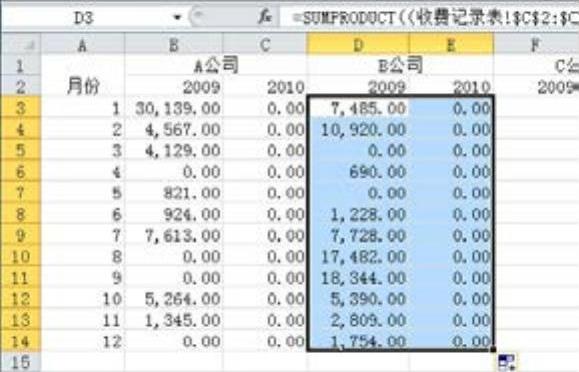Select column A header
The image size is (579, 372).
[x=83, y=45]
